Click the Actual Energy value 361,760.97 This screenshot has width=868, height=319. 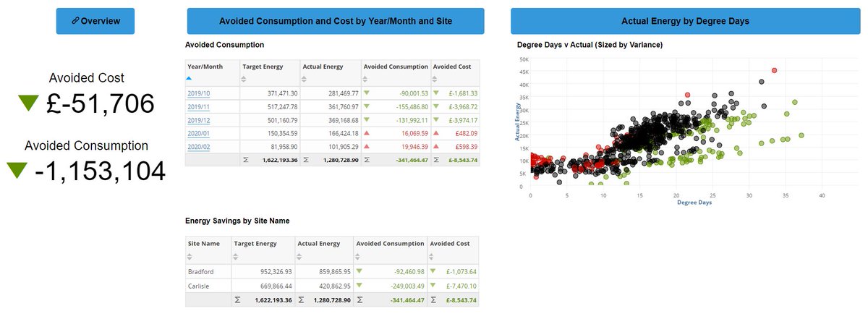(x=344, y=106)
